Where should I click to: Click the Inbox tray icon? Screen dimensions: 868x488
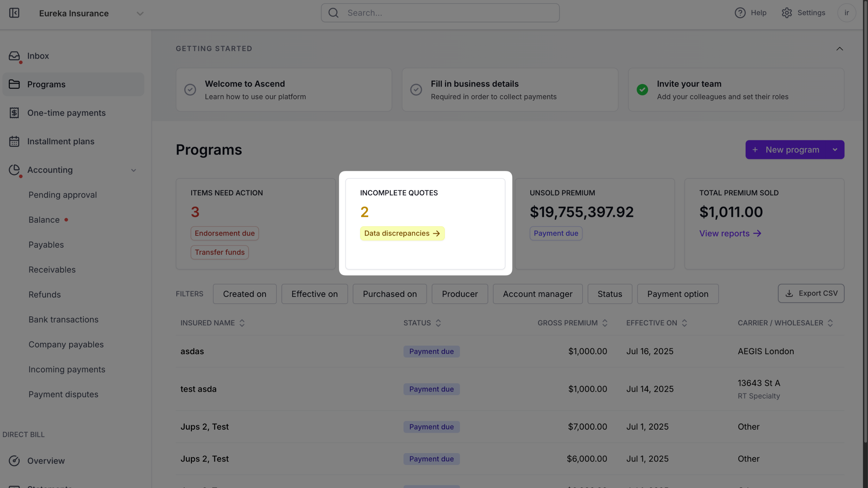(14, 56)
